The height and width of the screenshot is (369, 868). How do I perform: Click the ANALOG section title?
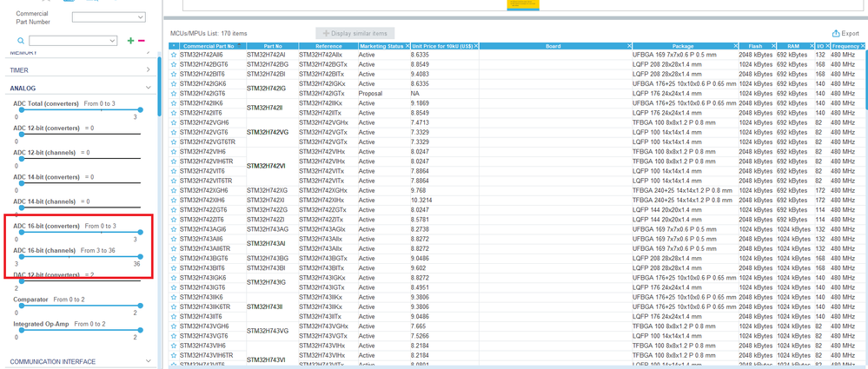(x=23, y=88)
